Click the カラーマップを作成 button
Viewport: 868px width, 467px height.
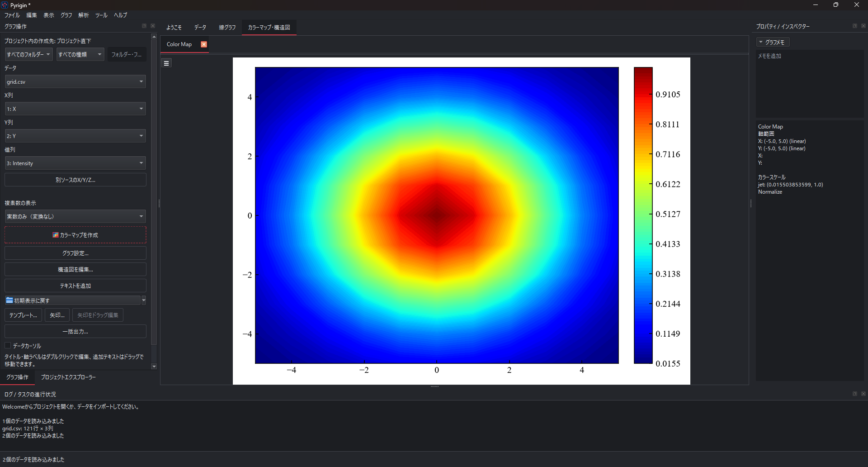(75, 235)
